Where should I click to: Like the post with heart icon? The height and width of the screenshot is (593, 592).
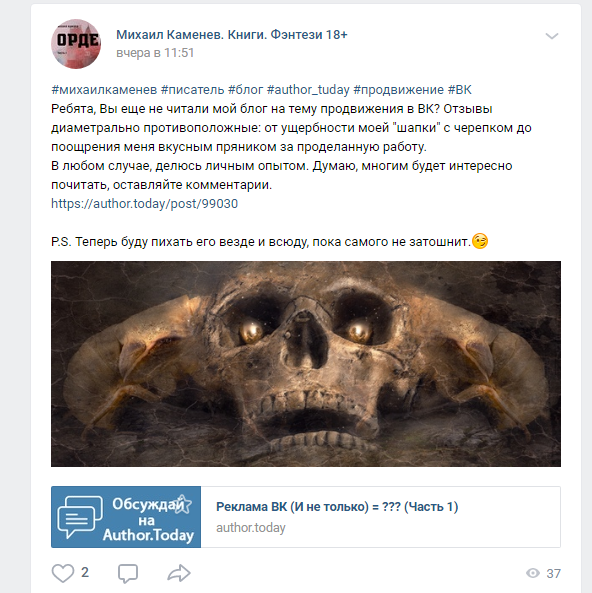[x=63, y=573]
